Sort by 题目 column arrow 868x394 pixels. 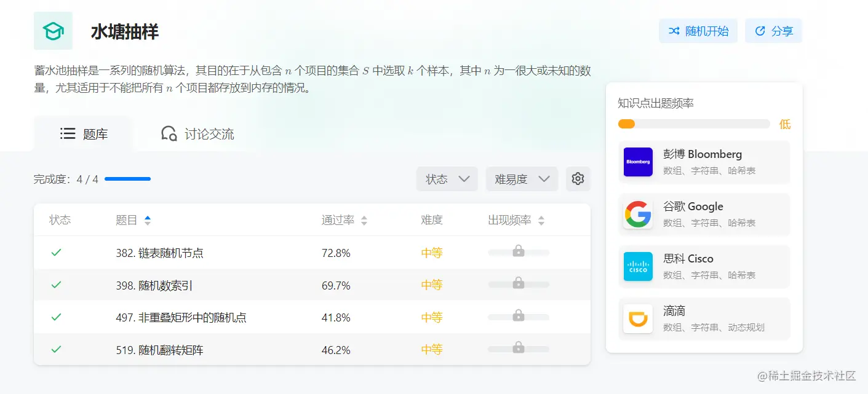click(x=147, y=220)
